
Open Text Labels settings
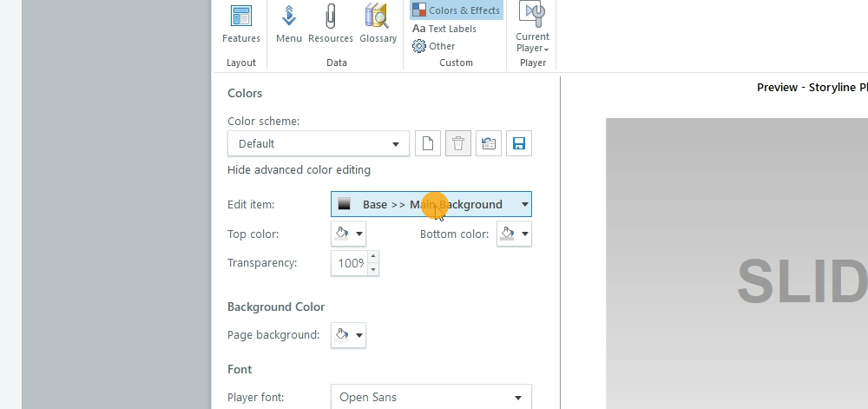pos(444,29)
